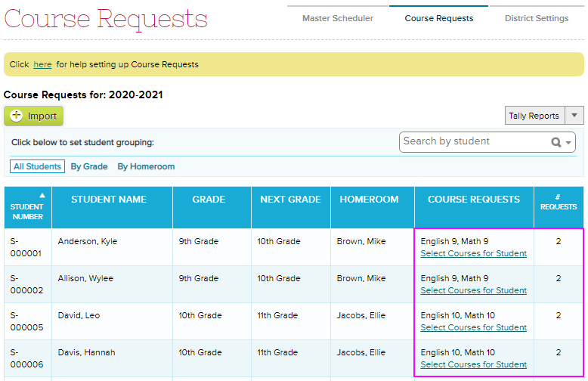
Task: Click English 9, Math 9 for Allison
Action: 454,279
